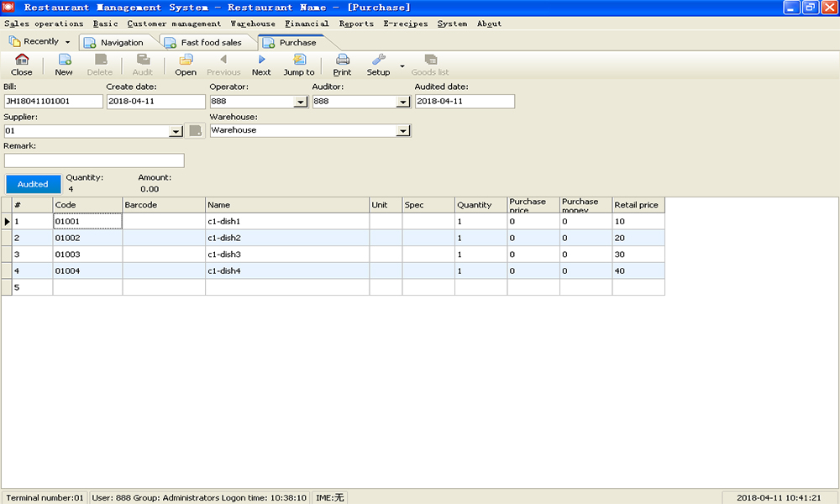Click the Name column header

(x=287, y=205)
